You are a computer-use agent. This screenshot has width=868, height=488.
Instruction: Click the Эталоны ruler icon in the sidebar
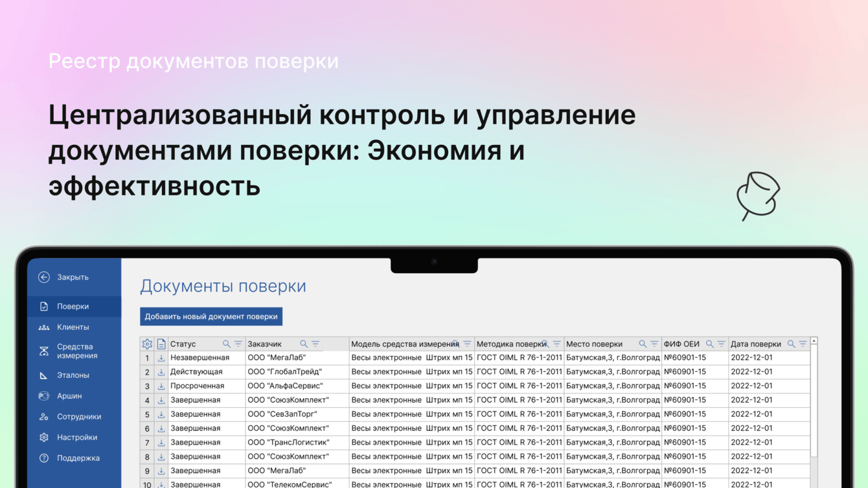click(x=43, y=375)
